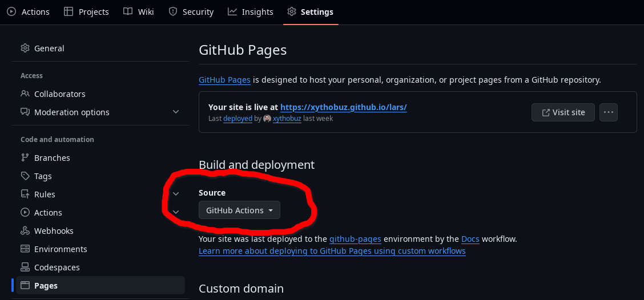Open the Docs workflow link
This screenshot has height=300, width=644.
[x=470, y=239]
